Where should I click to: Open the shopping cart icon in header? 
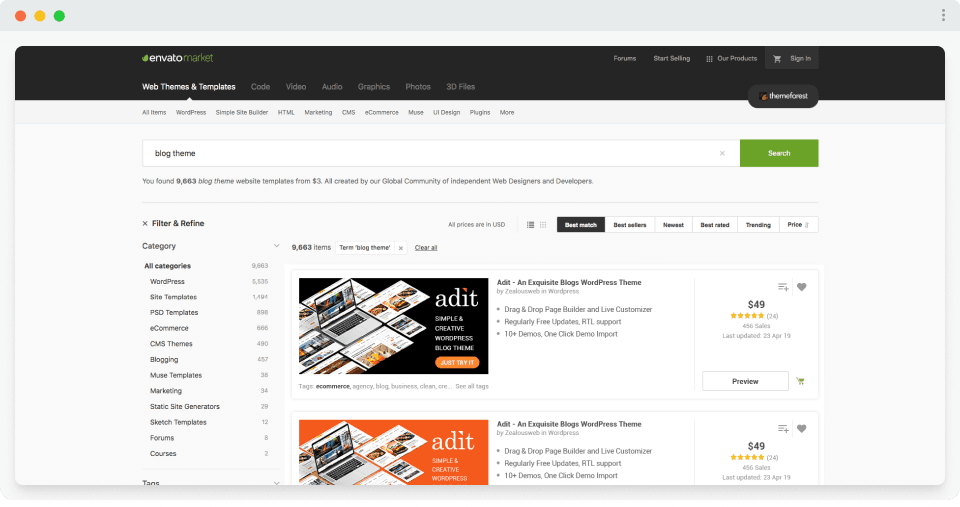[777, 59]
